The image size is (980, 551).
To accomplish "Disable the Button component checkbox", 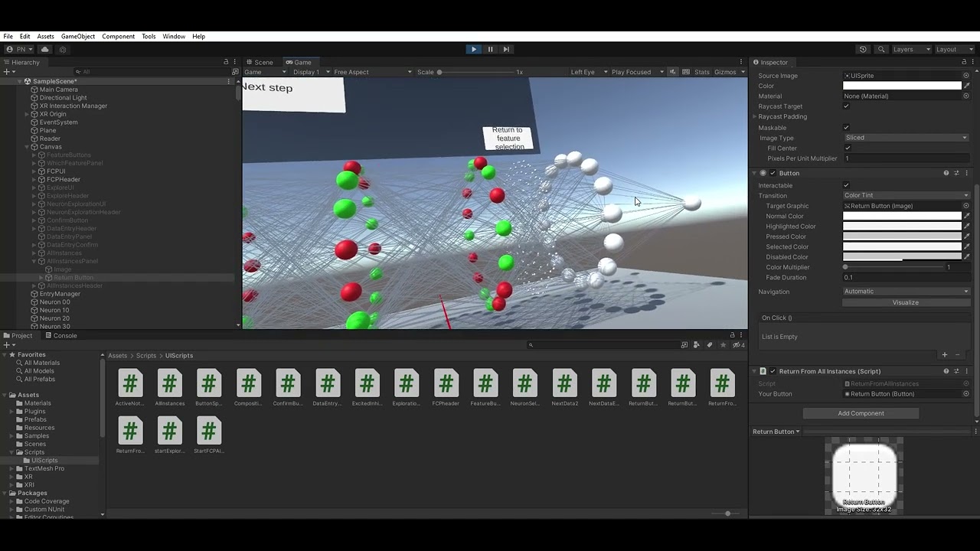I will click(773, 173).
